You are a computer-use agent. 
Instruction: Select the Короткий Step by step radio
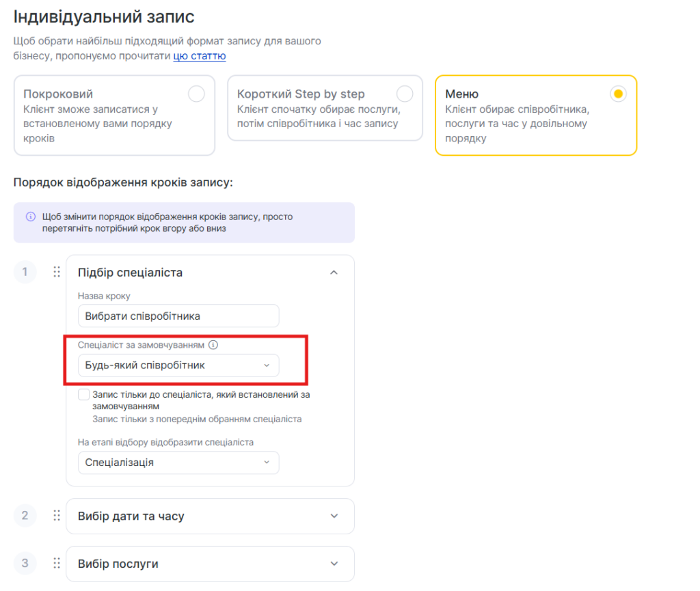pos(405,94)
